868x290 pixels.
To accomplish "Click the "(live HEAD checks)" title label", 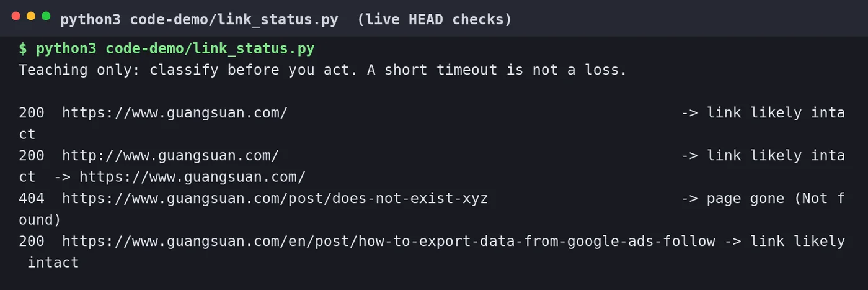I will [x=435, y=20].
